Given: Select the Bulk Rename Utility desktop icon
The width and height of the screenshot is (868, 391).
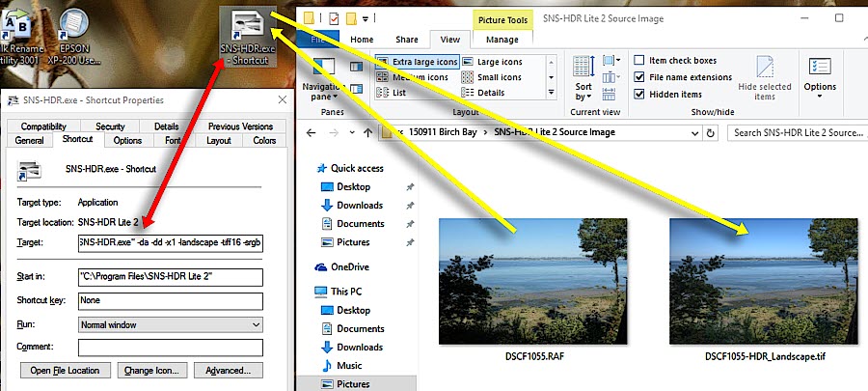Looking at the screenshot, I should (x=21, y=36).
